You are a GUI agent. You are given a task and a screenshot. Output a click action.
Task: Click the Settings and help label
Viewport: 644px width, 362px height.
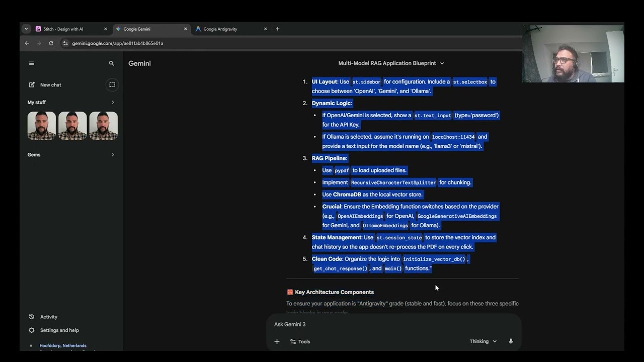pos(59,330)
